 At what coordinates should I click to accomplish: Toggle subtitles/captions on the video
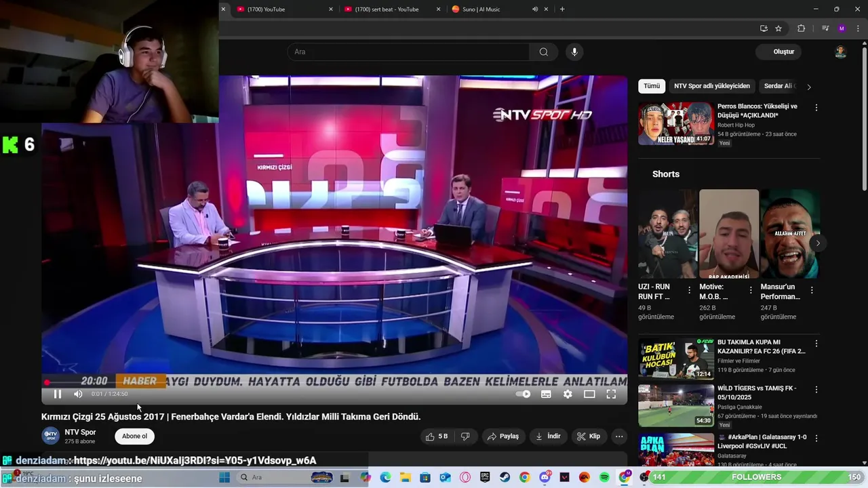pos(546,394)
